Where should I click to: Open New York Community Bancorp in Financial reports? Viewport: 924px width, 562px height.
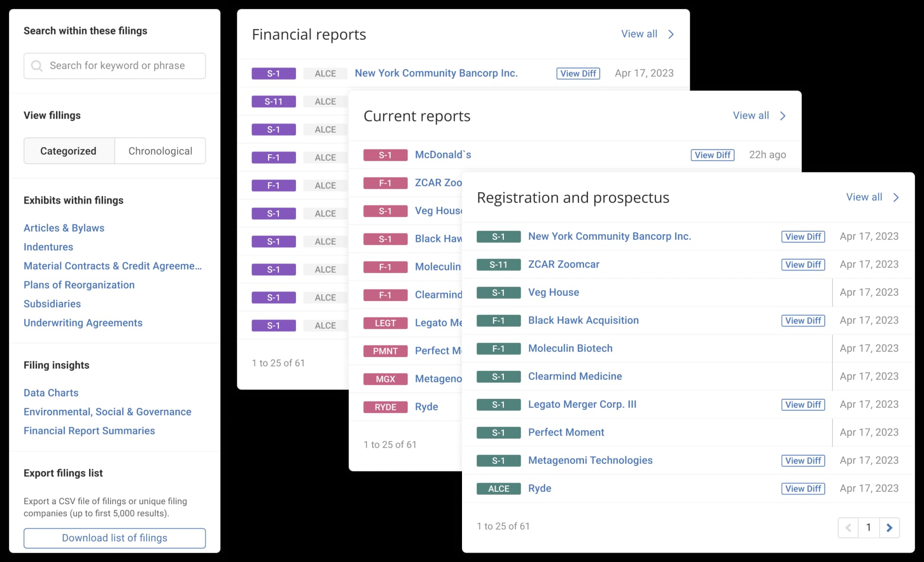coord(436,73)
